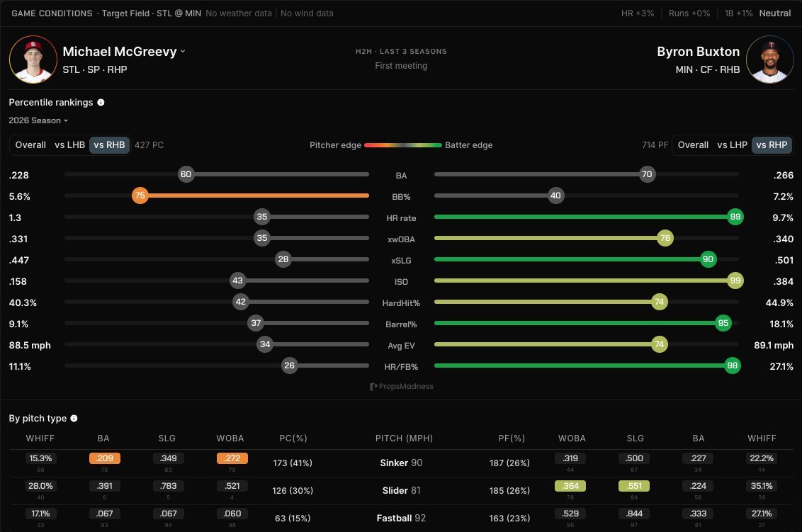Click the WHIFF column header on pitcher side

pos(40,438)
